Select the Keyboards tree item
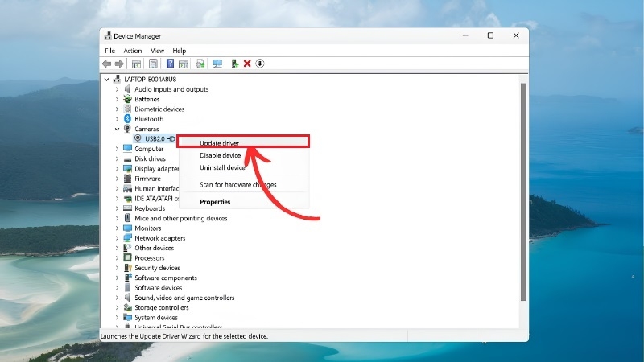The height and width of the screenshot is (362, 644). tap(150, 208)
